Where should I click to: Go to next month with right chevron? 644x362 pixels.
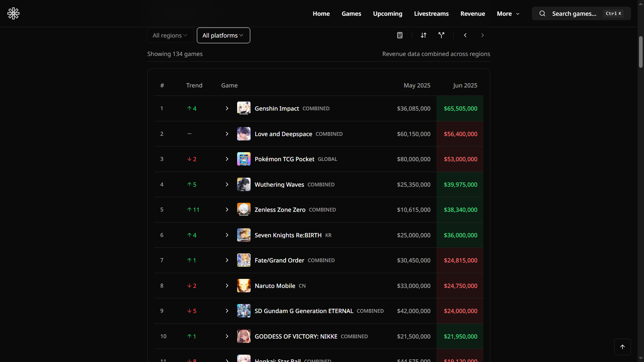(483, 35)
